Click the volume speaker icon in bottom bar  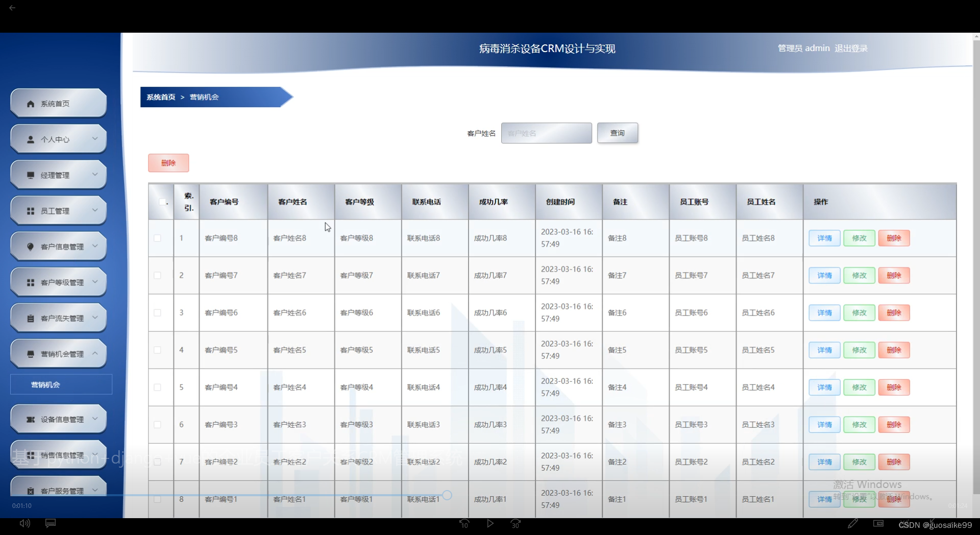coord(24,523)
